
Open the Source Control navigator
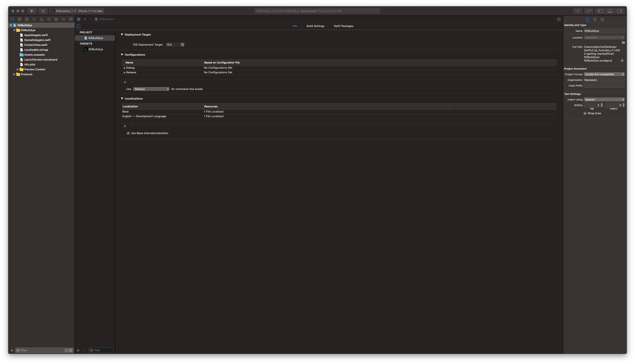click(20, 19)
